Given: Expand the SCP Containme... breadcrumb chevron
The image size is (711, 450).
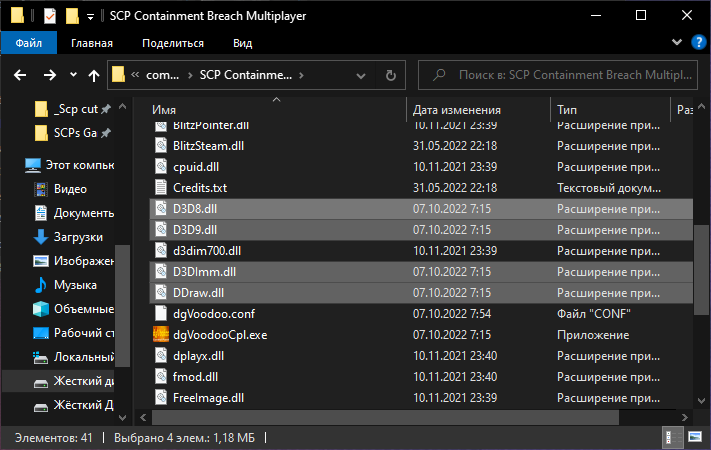Looking at the screenshot, I should [300, 75].
